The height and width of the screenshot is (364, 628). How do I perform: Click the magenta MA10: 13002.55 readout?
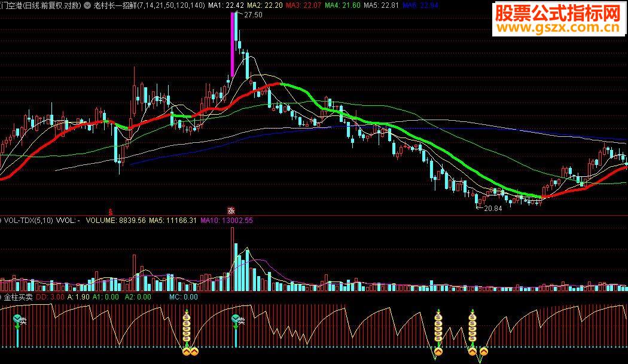[x=227, y=220]
